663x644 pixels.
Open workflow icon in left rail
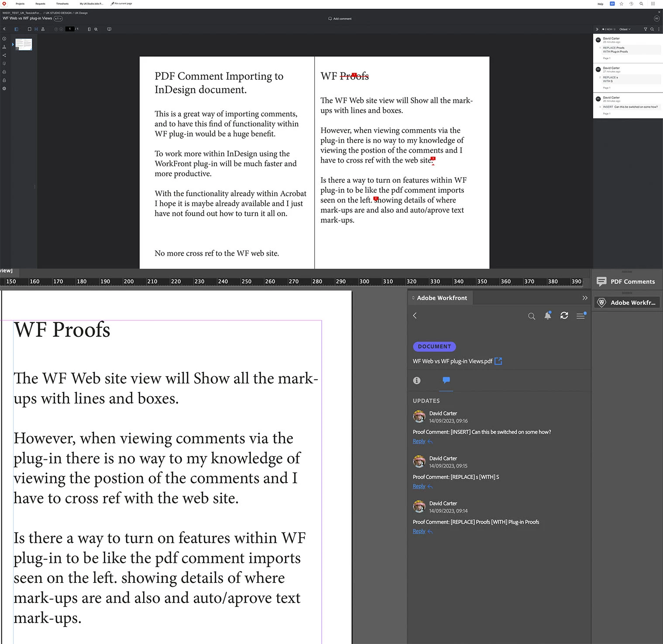coord(4,47)
